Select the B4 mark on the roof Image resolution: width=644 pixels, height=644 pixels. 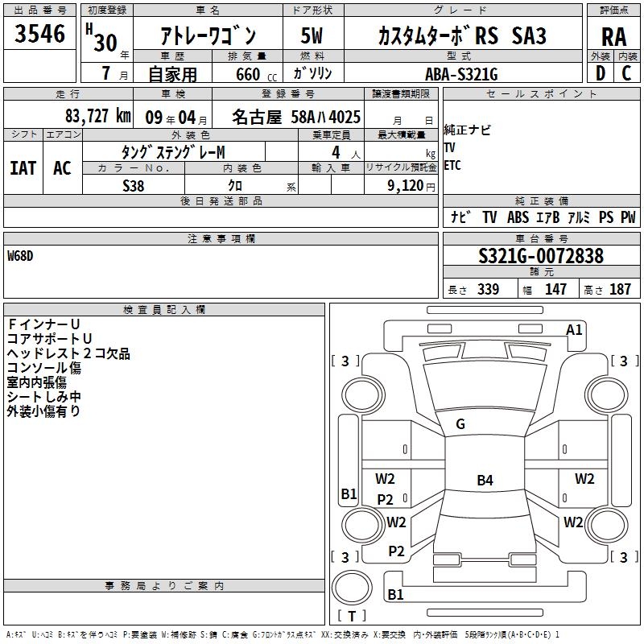click(x=485, y=480)
